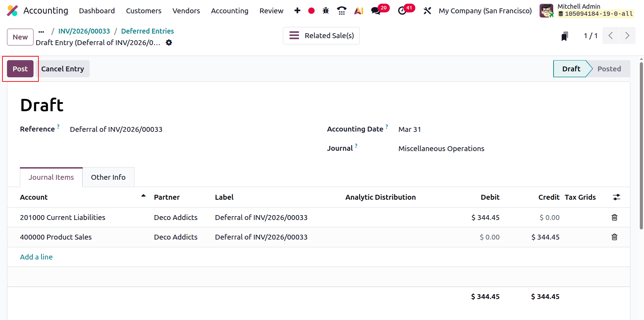Bookmark the current record
The width and height of the screenshot is (644, 320).
tap(565, 36)
